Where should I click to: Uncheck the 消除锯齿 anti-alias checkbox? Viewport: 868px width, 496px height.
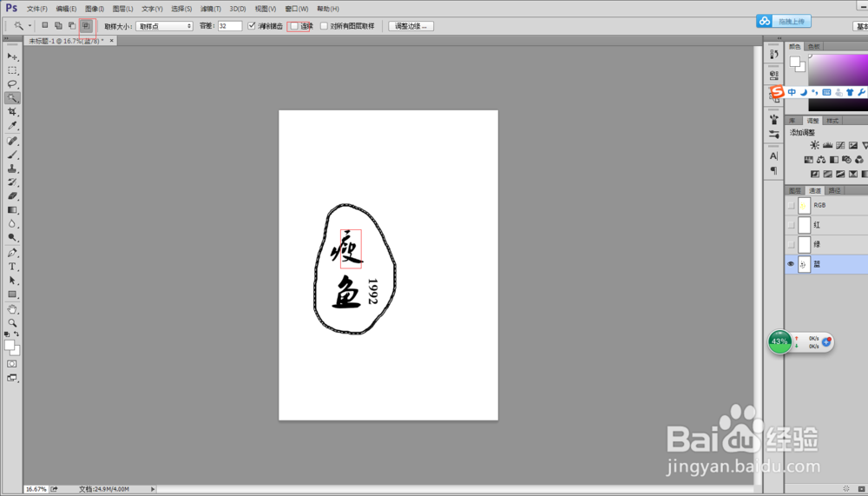252,25
